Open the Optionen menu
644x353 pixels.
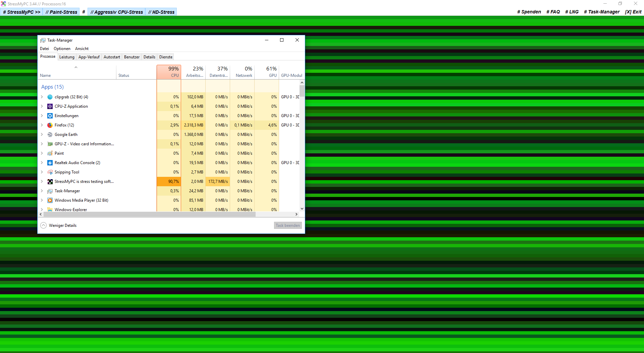coord(62,49)
